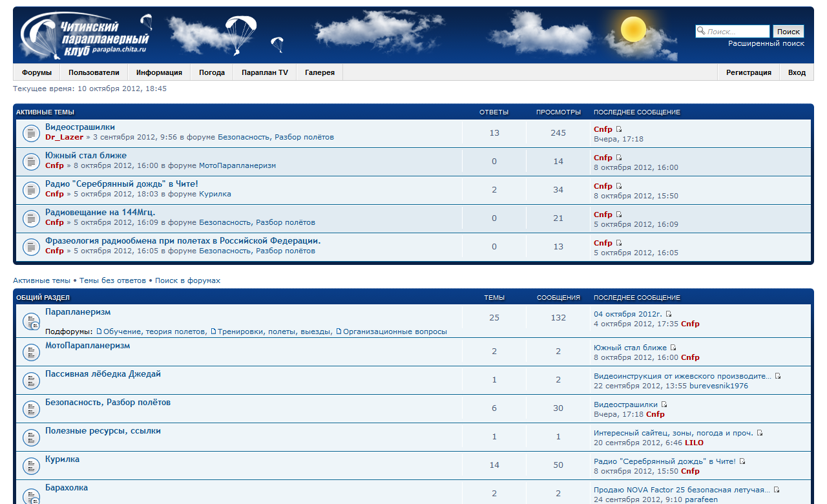Click the forum icon beside Парапланеризм
827x504 pixels.
[x=32, y=321]
